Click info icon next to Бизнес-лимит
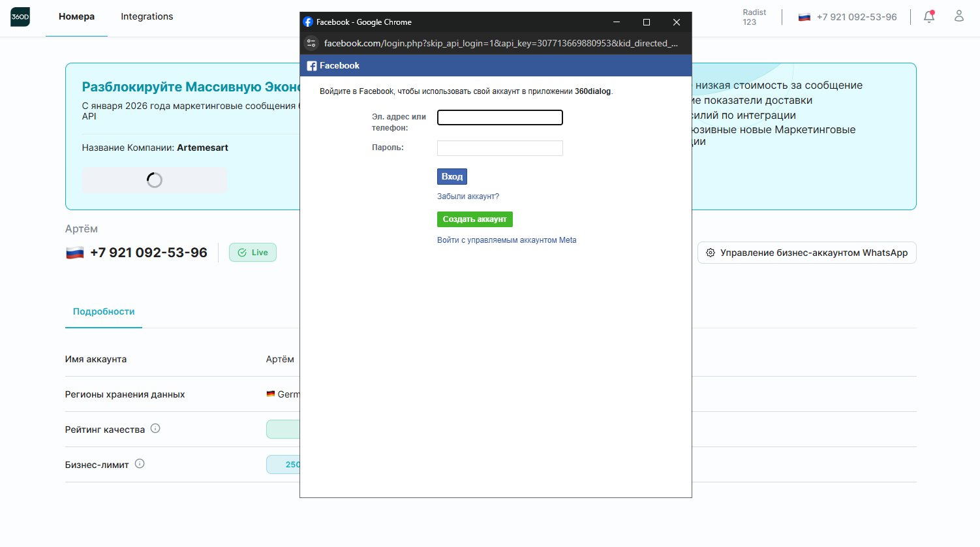 140,464
